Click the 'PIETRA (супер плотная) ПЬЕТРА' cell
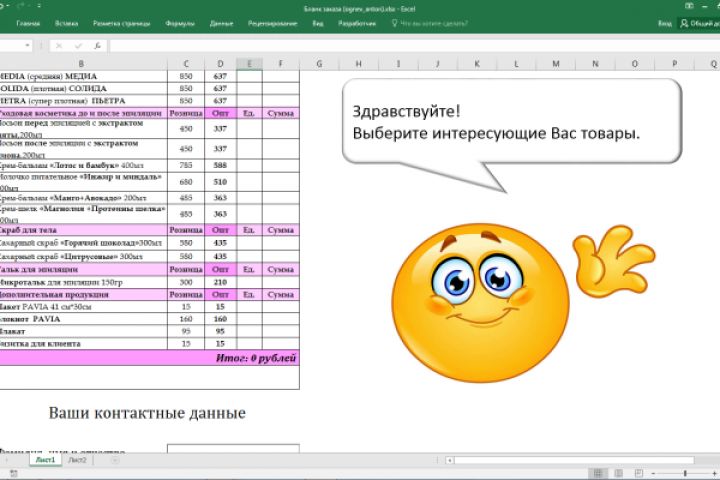The height and width of the screenshot is (480, 720). click(x=84, y=101)
